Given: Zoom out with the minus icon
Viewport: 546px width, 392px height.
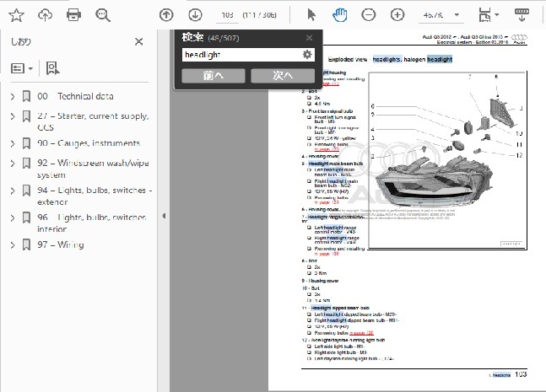Looking at the screenshot, I should click(369, 15).
